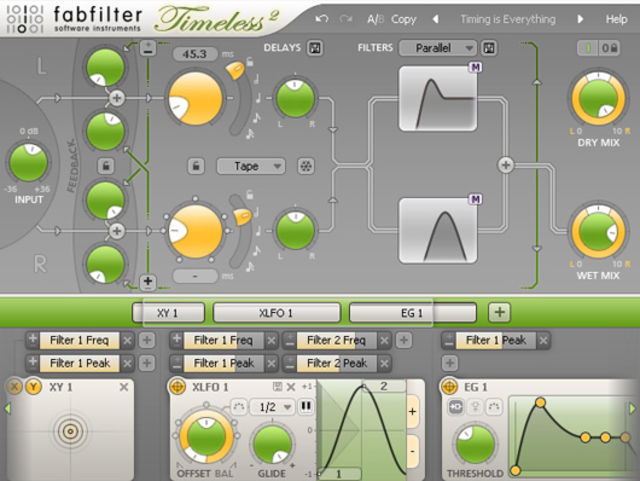Click the Dry Mix knob

598,98
